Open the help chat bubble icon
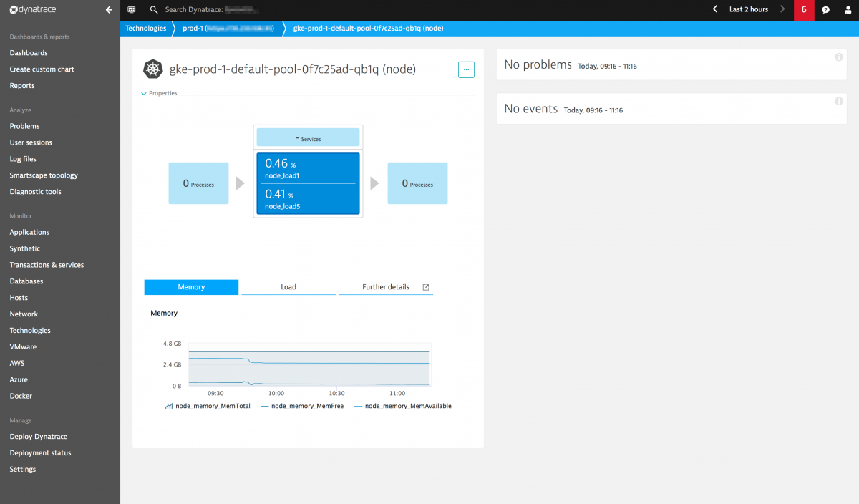The image size is (859, 504). (x=825, y=10)
